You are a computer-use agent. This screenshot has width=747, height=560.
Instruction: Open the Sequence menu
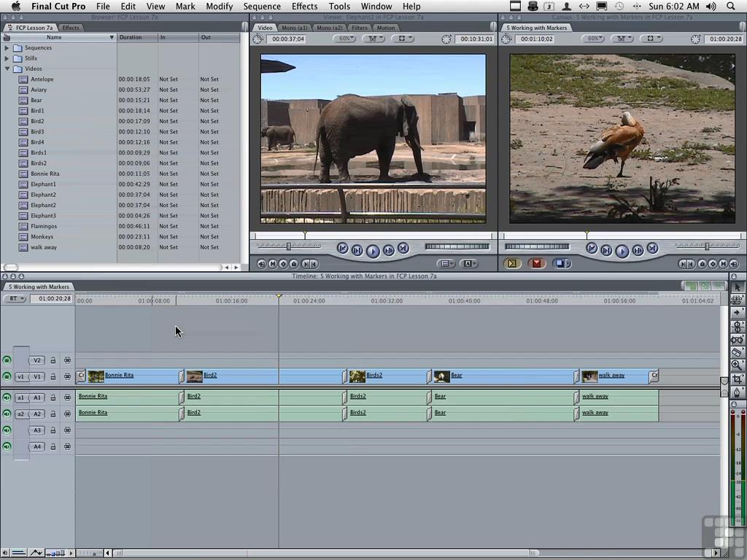coord(262,6)
